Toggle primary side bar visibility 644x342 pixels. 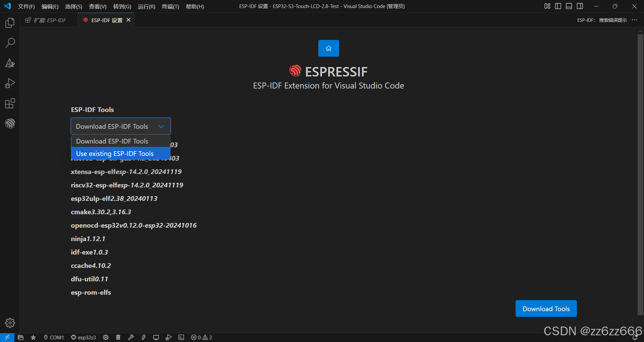[x=558, y=6]
